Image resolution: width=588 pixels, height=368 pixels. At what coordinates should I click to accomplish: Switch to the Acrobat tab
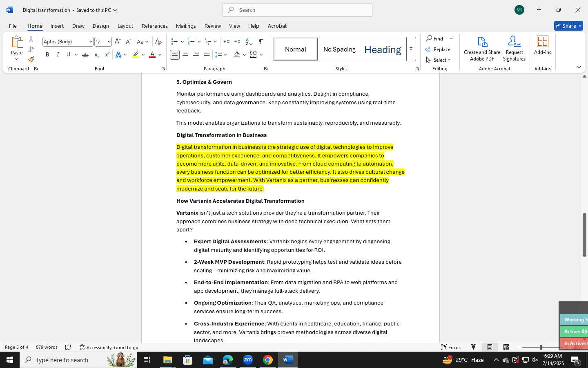(277, 26)
